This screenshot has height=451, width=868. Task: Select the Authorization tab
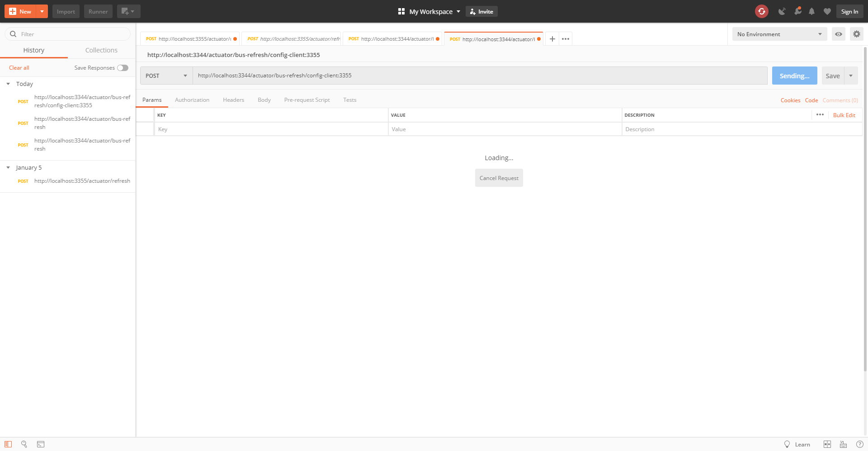click(x=192, y=100)
